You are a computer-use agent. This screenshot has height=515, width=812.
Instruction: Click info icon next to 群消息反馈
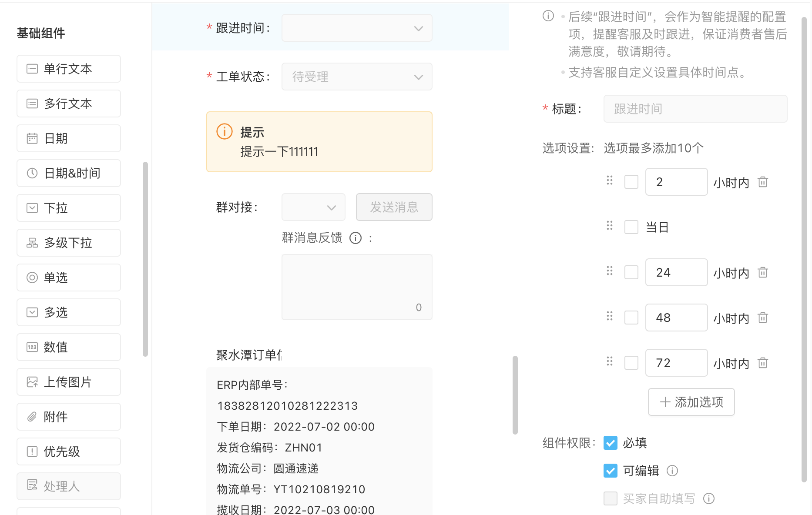click(356, 238)
